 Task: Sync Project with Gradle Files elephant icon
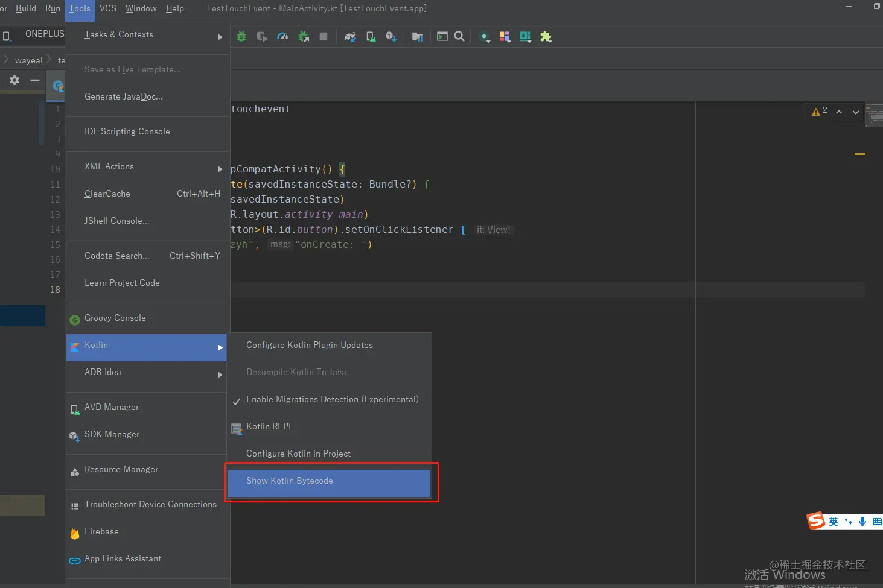(x=350, y=37)
